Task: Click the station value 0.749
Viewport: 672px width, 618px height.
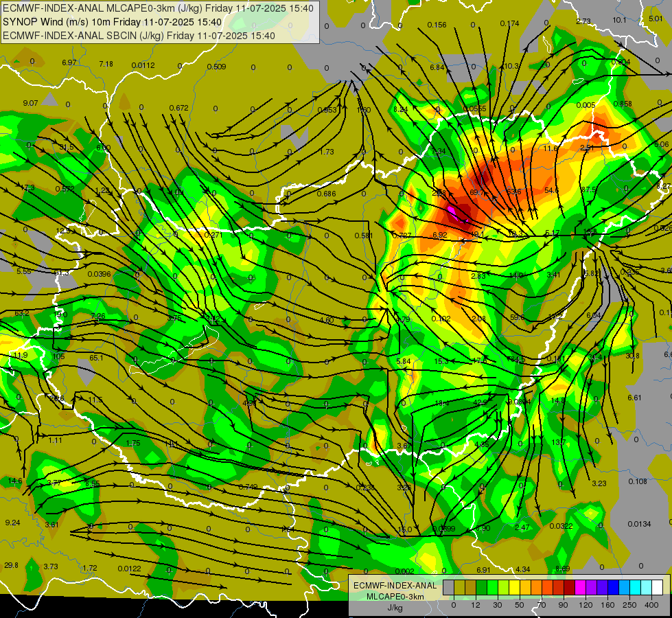Action: (x=248, y=487)
